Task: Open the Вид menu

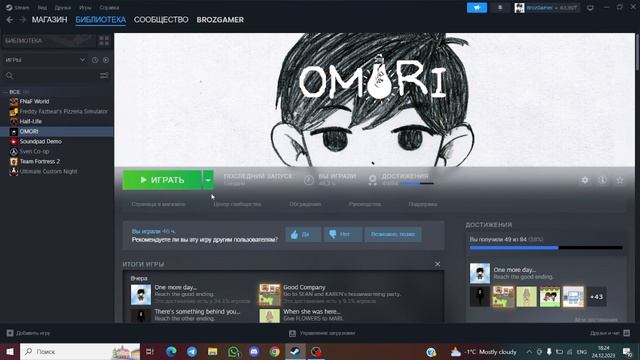Action: [42, 7]
